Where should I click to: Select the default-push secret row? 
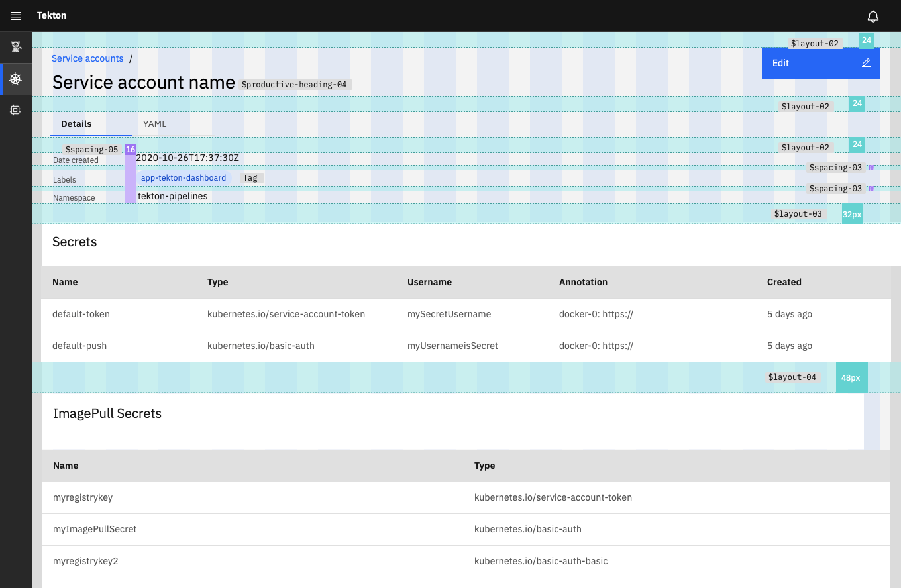click(x=79, y=345)
